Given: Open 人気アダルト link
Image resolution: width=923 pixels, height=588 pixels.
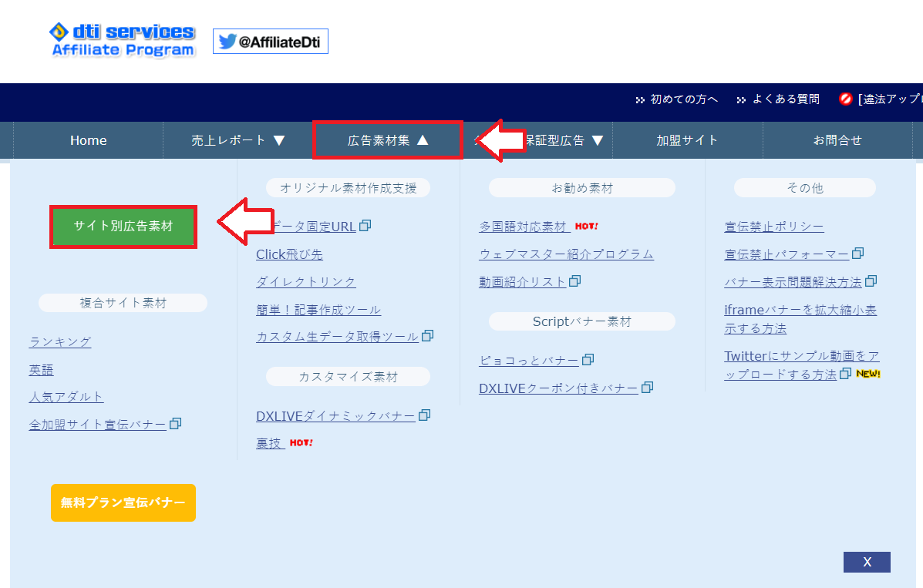Looking at the screenshot, I should pyautogui.click(x=66, y=397).
